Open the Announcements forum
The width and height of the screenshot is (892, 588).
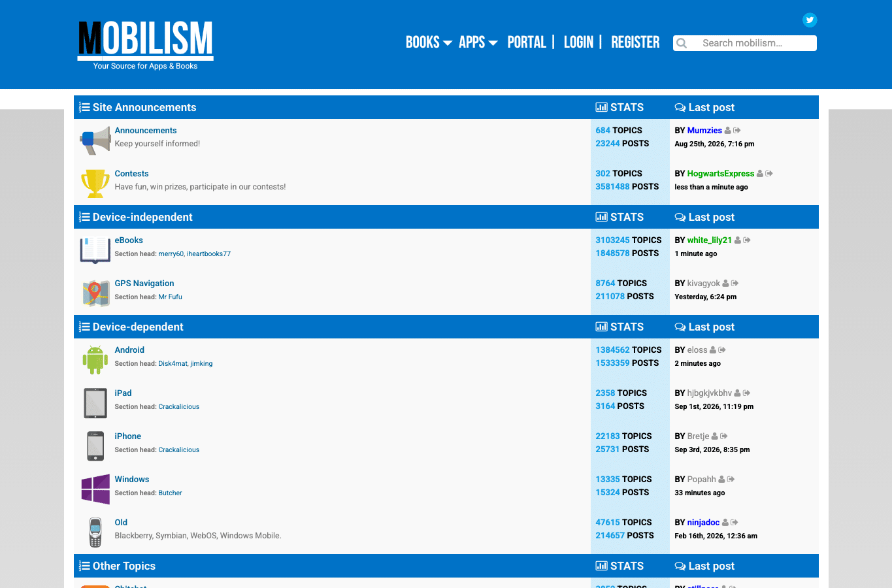[146, 131]
